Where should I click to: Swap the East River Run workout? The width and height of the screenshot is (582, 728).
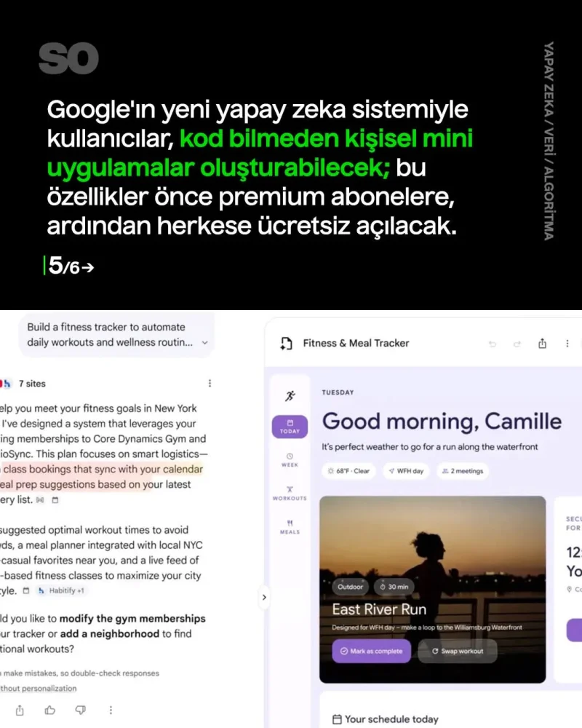(458, 651)
